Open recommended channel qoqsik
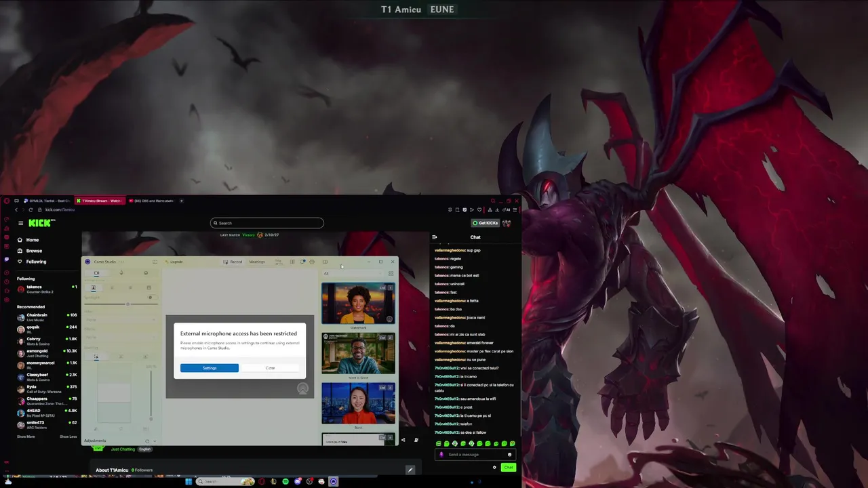868x488 pixels. pyautogui.click(x=46, y=329)
